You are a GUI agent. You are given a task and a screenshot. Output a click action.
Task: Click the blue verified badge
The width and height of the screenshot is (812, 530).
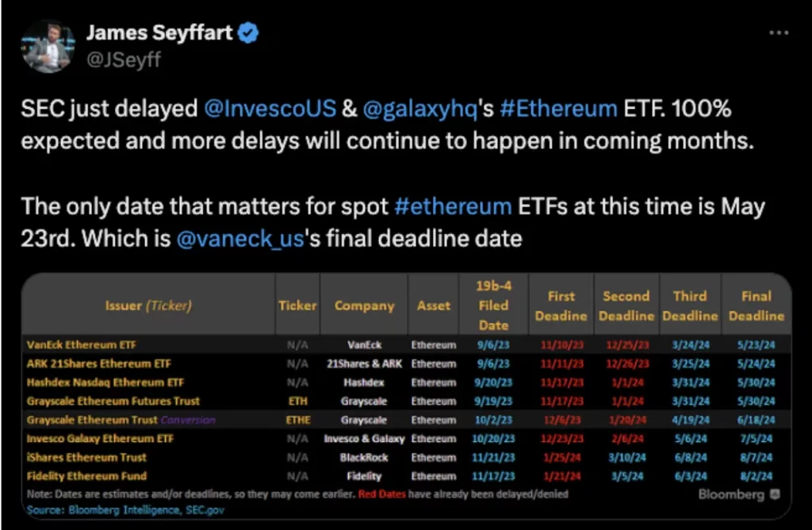[249, 33]
